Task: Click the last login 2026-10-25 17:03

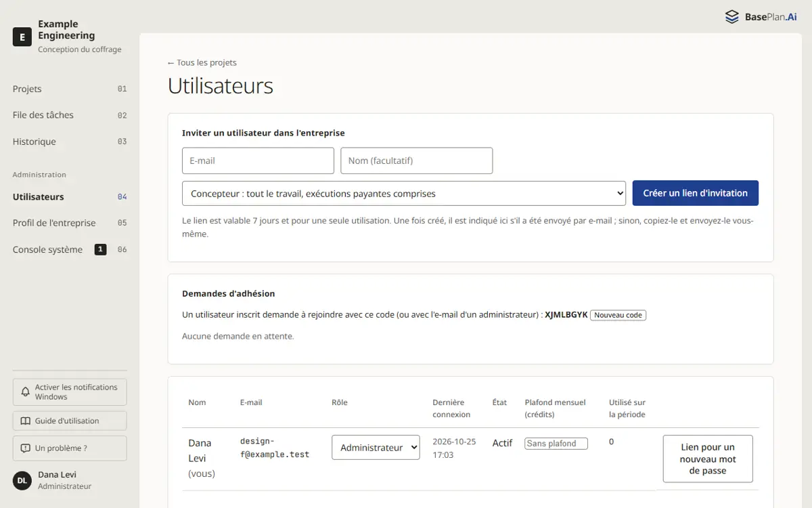Action: [x=454, y=448]
